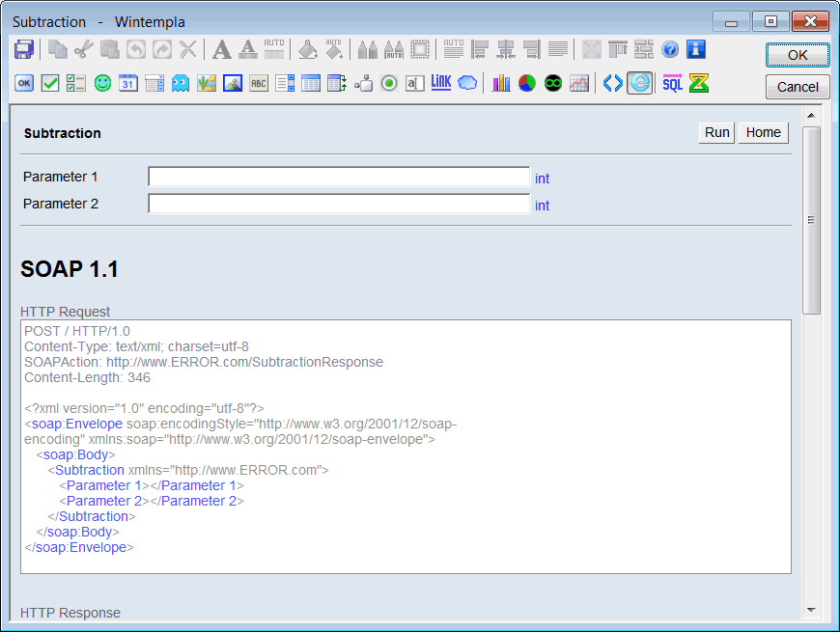Insert a green check mark checkbox item
This screenshot has width=840, height=632.
[50, 84]
